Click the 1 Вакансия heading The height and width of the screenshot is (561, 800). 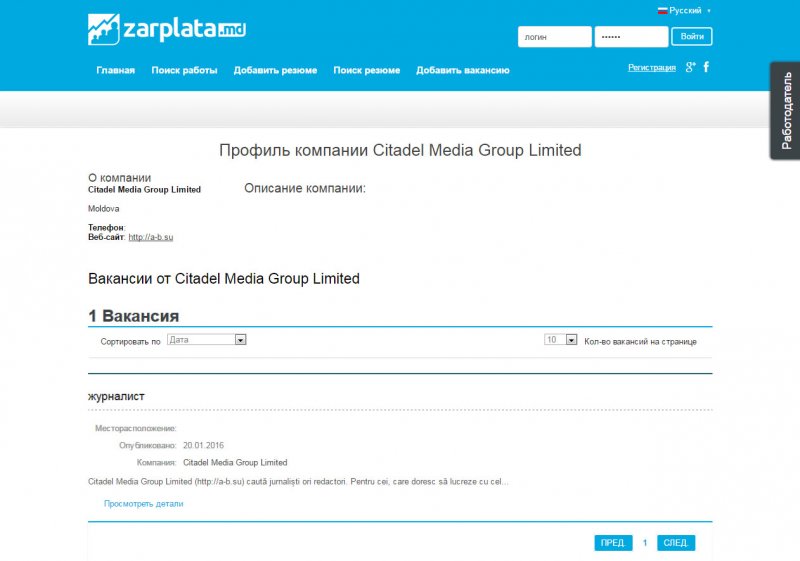[x=134, y=316]
